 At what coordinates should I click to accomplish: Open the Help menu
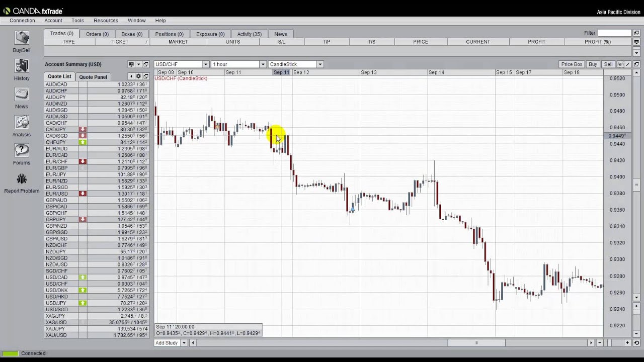(x=160, y=21)
